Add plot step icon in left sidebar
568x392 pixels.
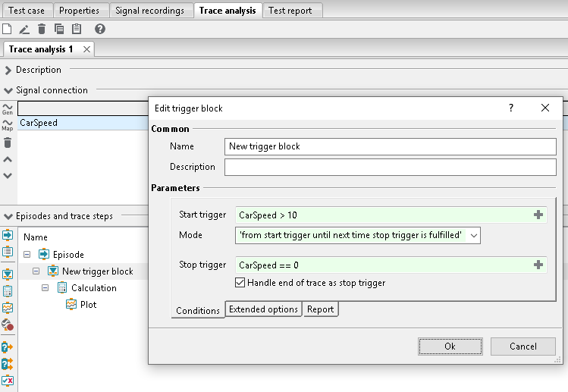pos(8,308)
